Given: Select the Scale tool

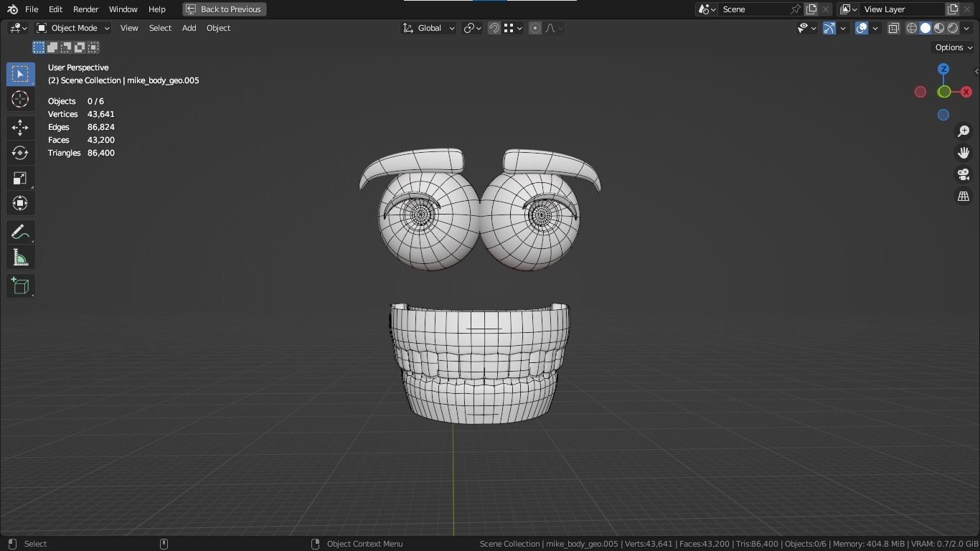Looking at the screenshot, I should click(x=20, y=178).
